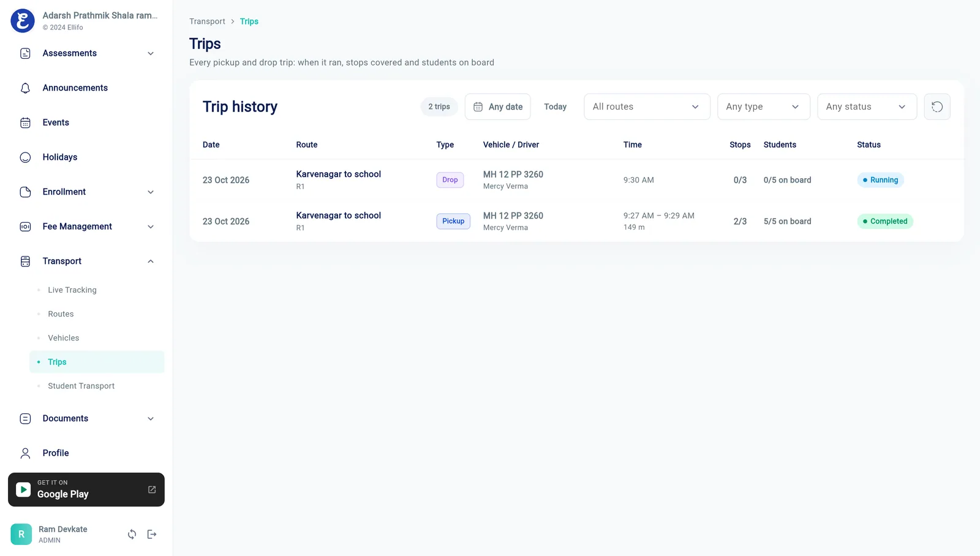Click the '9:27 AM – 9:29 AM' time cell
Viewport: 980px width, 556px height.
tap(659, 216)
